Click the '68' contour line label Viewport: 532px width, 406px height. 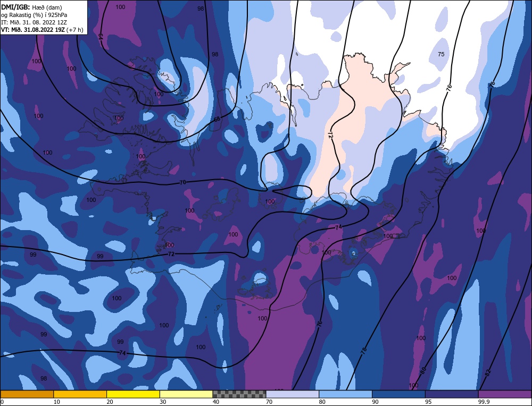tap(217, 119)
